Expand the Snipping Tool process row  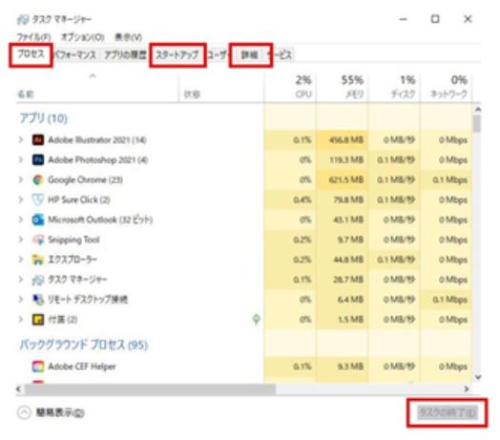tap(21, 240)
